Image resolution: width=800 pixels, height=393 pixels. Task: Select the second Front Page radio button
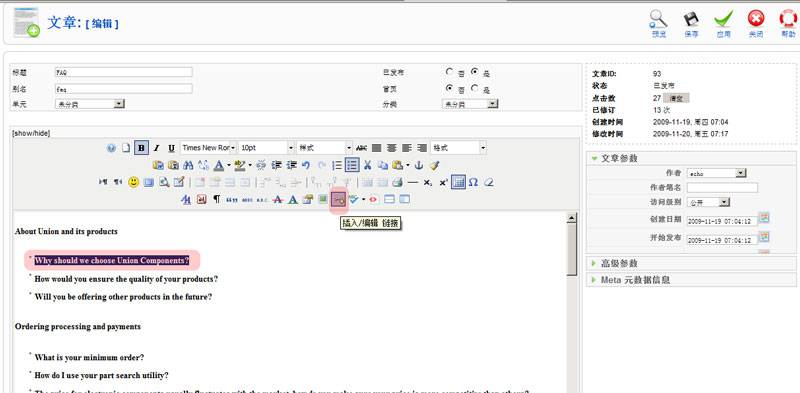(x=474, y=88)
